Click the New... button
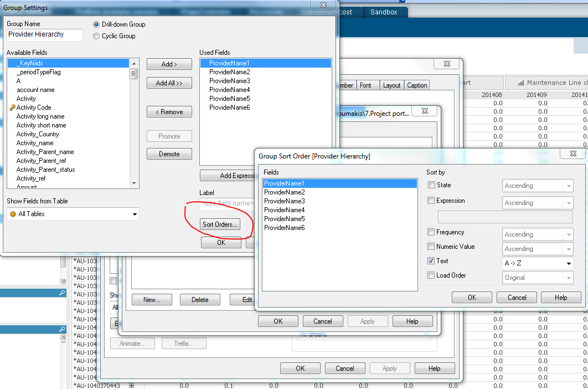Screen dimensions: 588x389 point(152,300)
